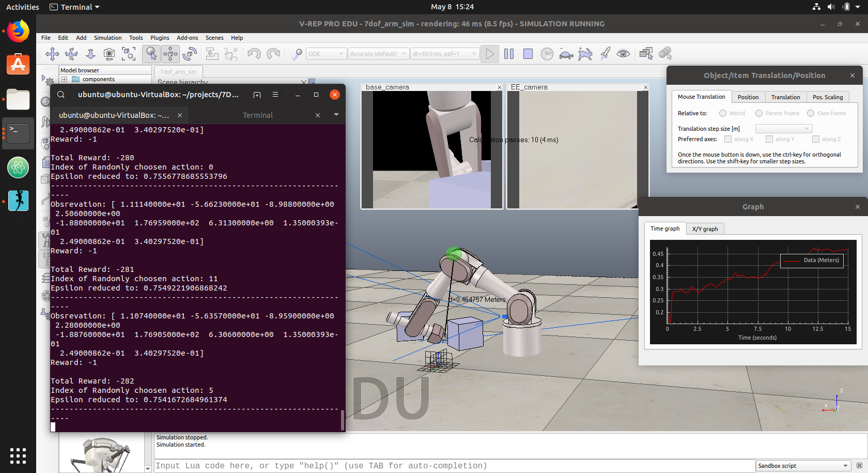This screenshot has width=868, height=473.
Task: Click the scene selector toolbar icon
Action: coord(665,54)
